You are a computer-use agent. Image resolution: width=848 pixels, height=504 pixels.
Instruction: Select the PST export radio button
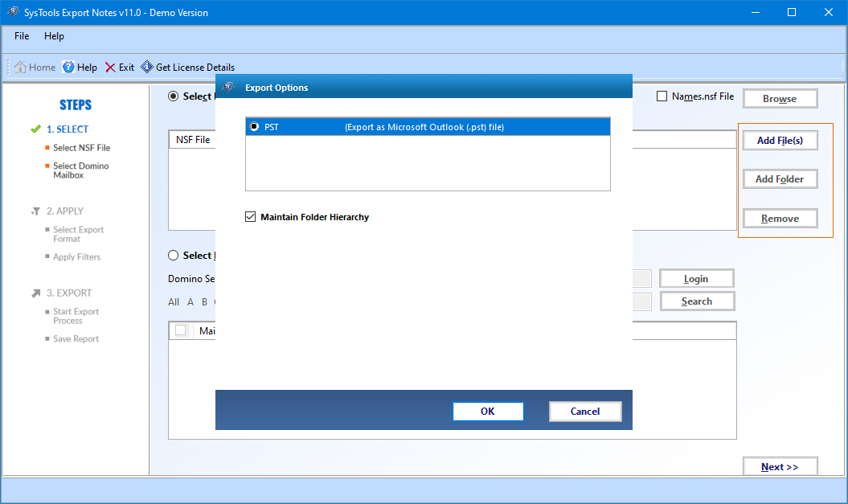pyautogui.click(x=254, y=126)
